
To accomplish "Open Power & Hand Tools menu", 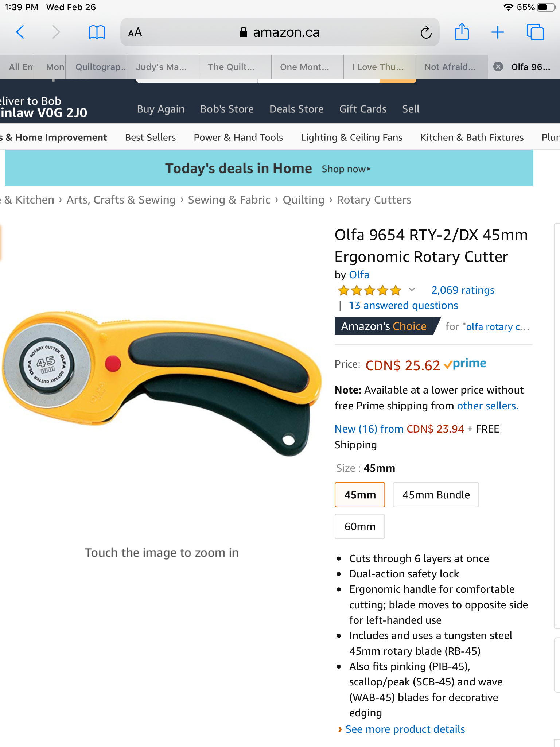I will pyautogui.click(x=238, y=137).
